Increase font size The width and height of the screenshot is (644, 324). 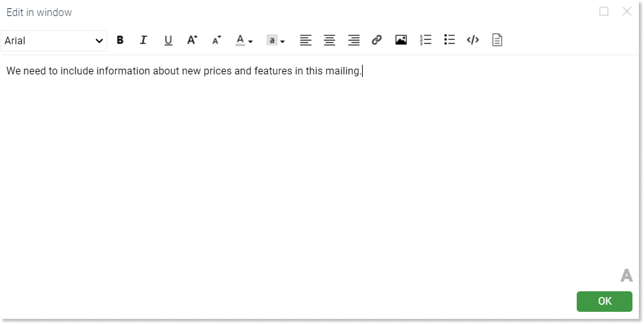tap(192, 40)
